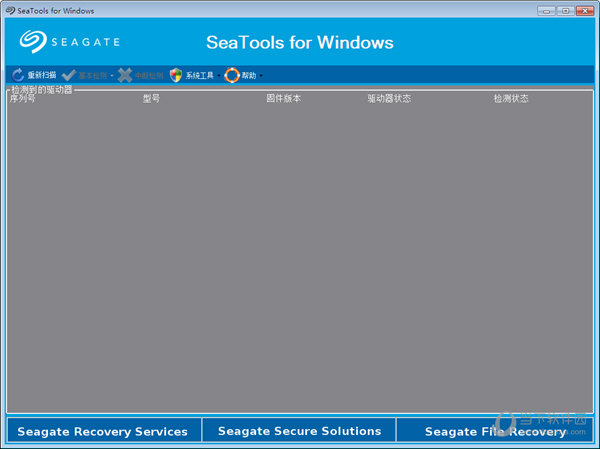Click the 固件版本 column header
Viewport: 600px width, 449px height.
pyautogui.click(x=284, y=99)
